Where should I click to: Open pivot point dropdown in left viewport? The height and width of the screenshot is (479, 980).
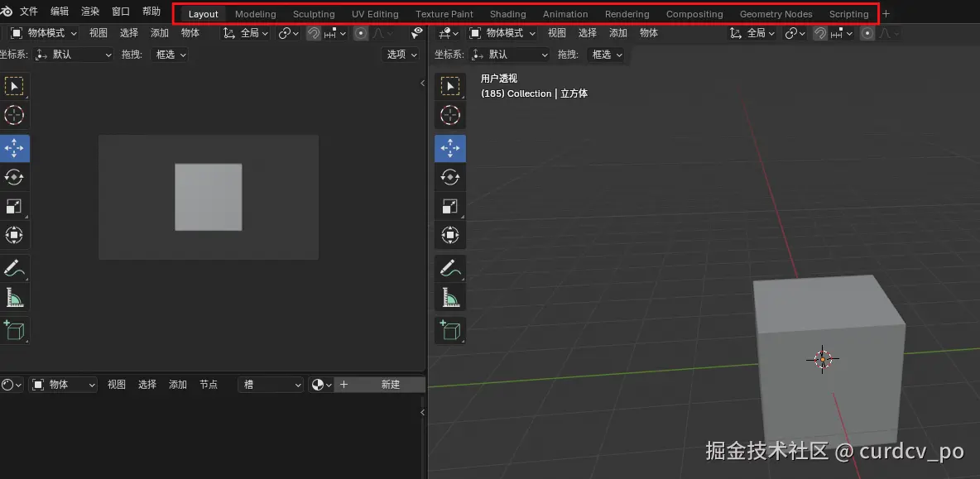pos(289,33)
